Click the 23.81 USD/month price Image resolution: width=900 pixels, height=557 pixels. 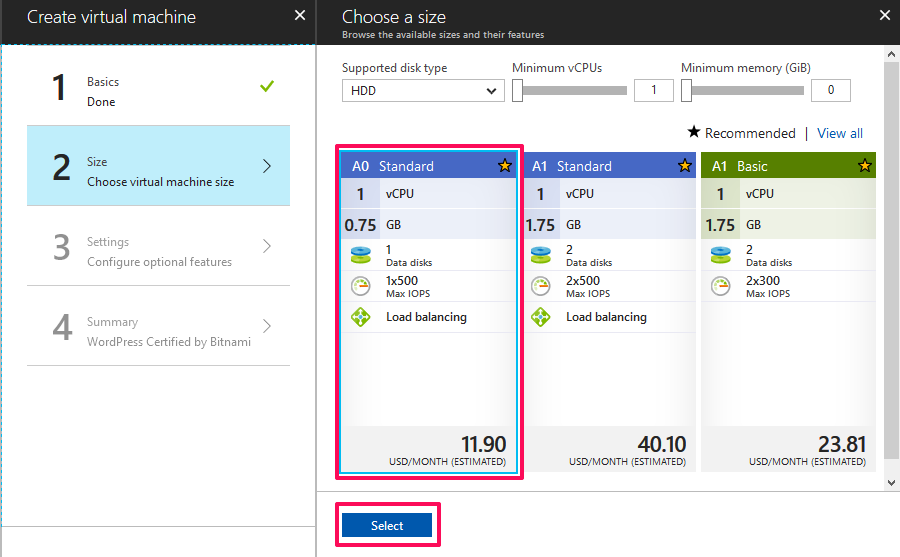841,444
